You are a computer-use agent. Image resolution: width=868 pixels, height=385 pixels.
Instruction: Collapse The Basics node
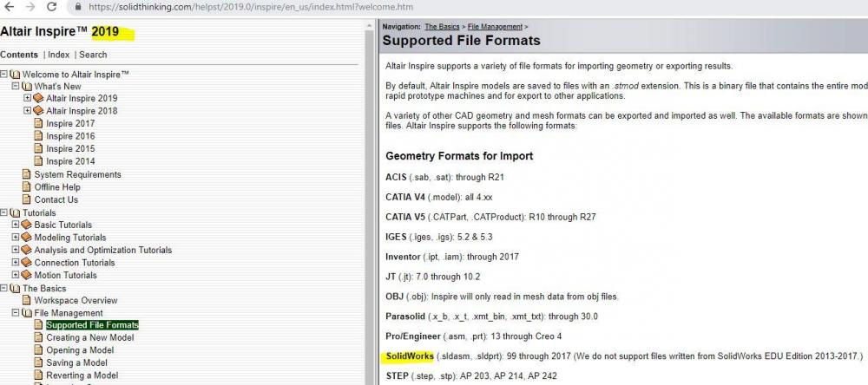tap(3, 288)
